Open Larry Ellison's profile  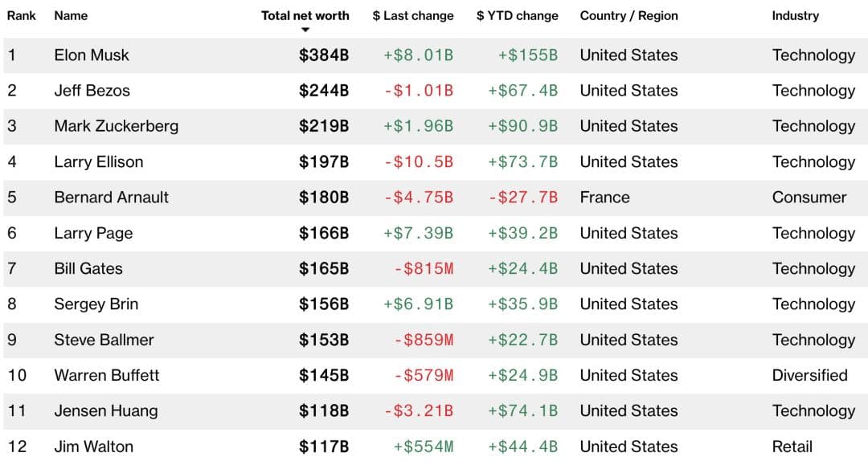98,161
